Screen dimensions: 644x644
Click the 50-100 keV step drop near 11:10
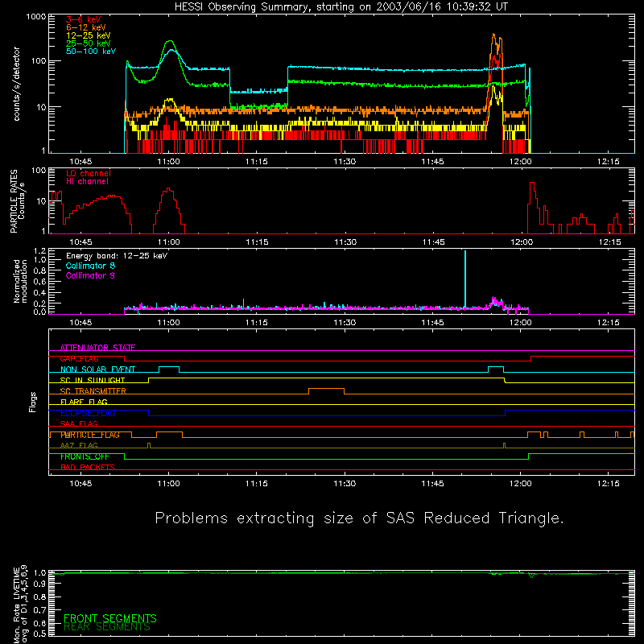tap(230, 80)
